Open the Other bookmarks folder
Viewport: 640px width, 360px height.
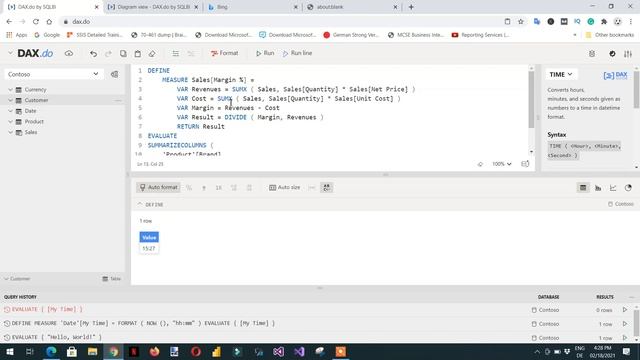610,35
